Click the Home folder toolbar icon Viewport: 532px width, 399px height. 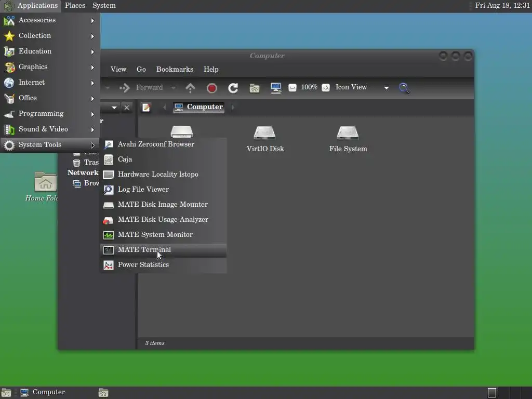coord(255,88)
